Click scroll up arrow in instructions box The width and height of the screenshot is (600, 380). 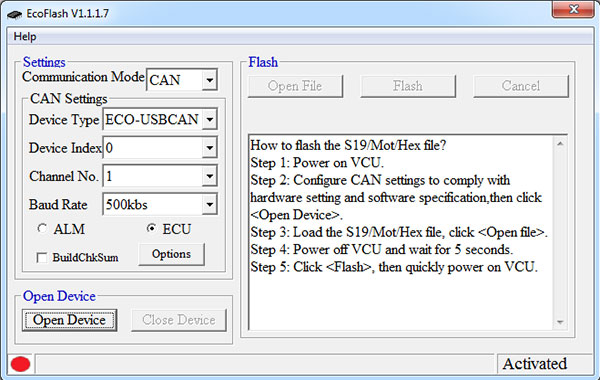560,144
